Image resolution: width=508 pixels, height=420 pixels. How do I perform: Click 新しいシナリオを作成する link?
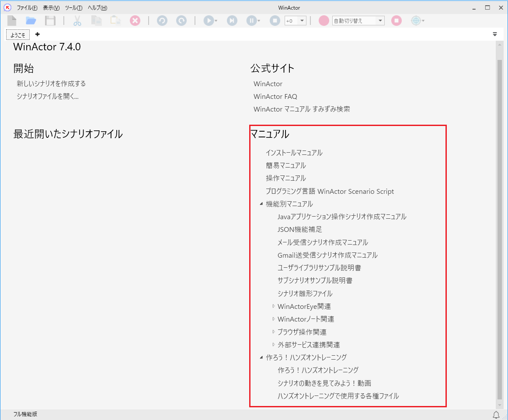(x=51, y=84)
